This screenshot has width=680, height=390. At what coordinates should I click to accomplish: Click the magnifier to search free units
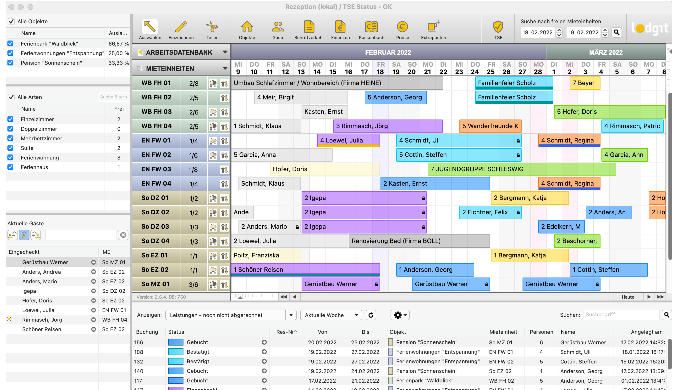point(616,32)
